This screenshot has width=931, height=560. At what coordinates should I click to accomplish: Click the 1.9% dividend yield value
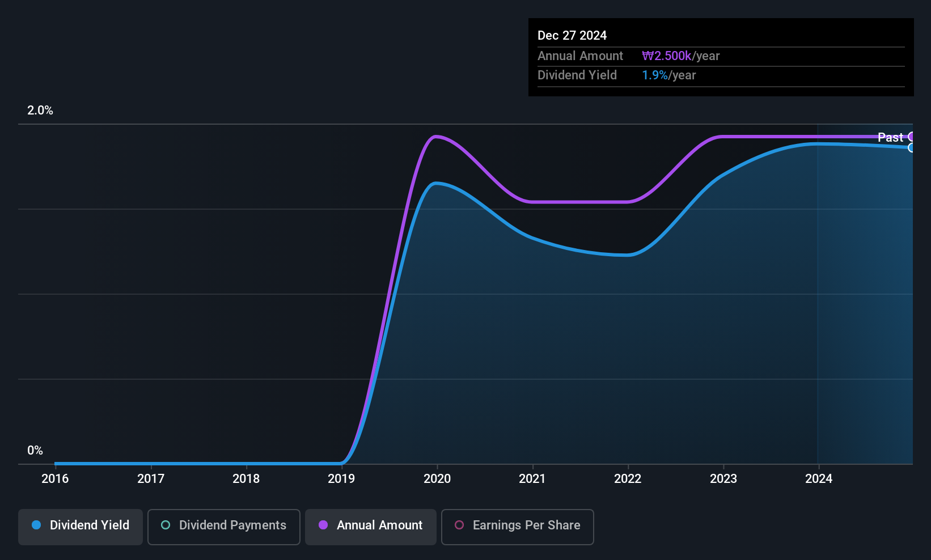point(655,75)
